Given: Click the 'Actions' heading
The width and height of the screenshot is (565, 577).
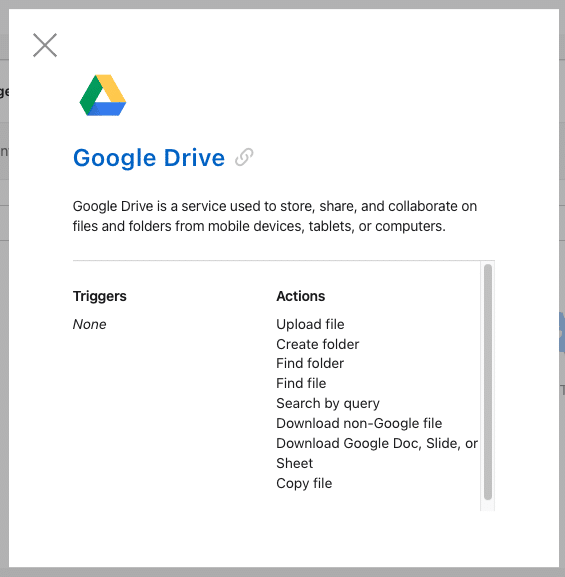Looking at the screenshot, I should (x=301, y=296).
